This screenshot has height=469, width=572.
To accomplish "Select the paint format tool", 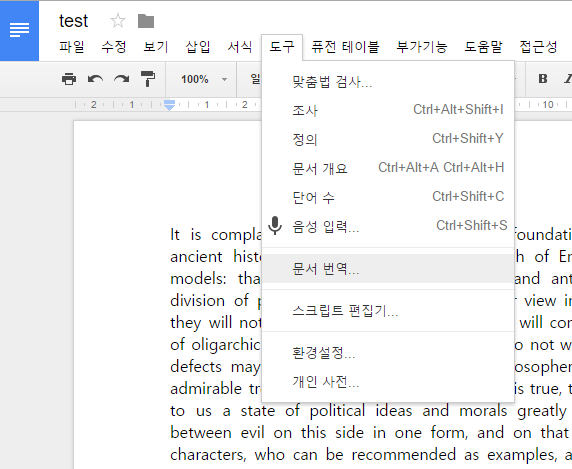I will 148,79.
